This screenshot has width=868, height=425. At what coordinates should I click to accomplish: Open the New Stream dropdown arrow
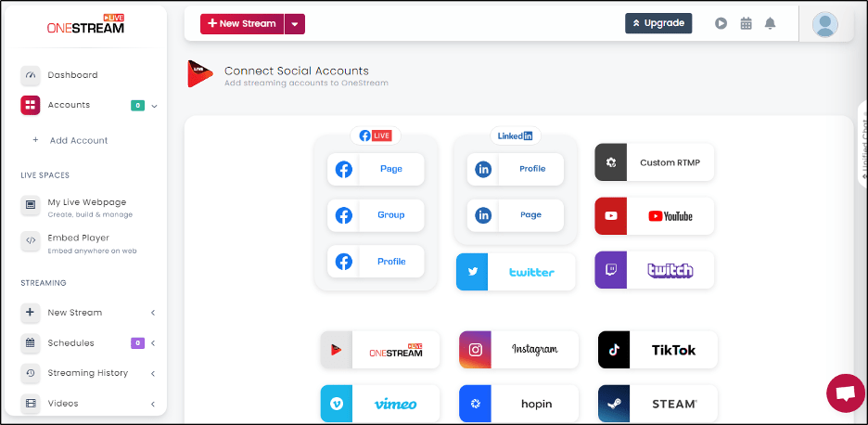tap(295, 24)
